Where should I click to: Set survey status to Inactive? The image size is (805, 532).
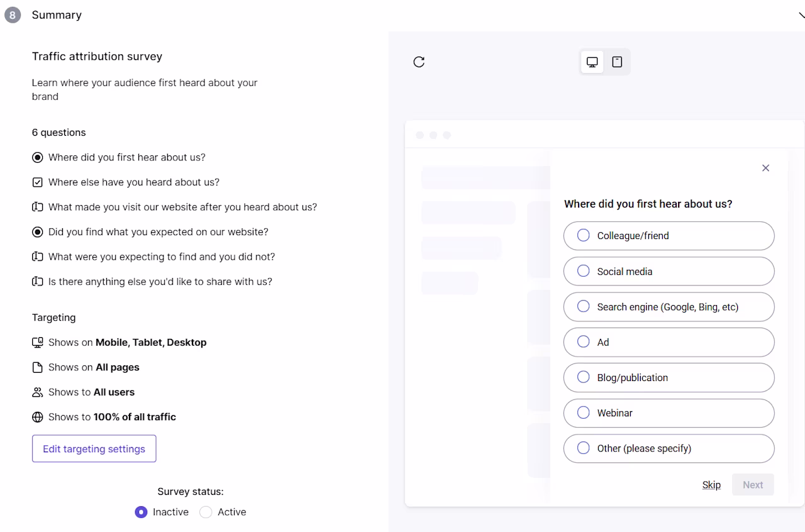141,512
